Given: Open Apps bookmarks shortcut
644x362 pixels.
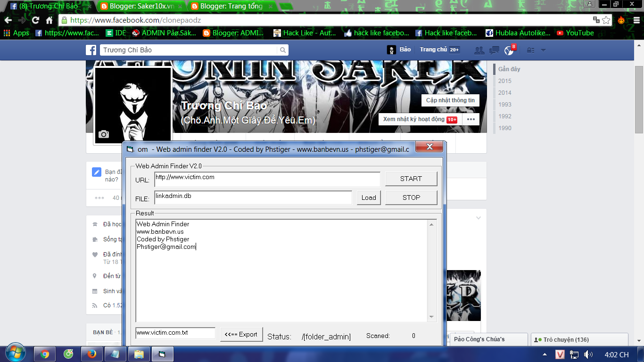Looking at the screenshot, I should pos(17,33).
